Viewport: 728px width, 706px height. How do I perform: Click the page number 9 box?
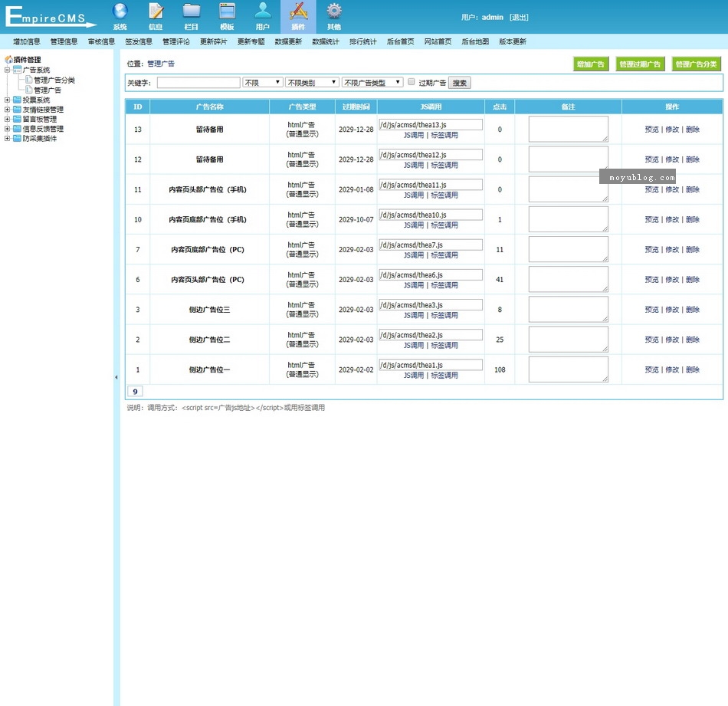(135, 392)
